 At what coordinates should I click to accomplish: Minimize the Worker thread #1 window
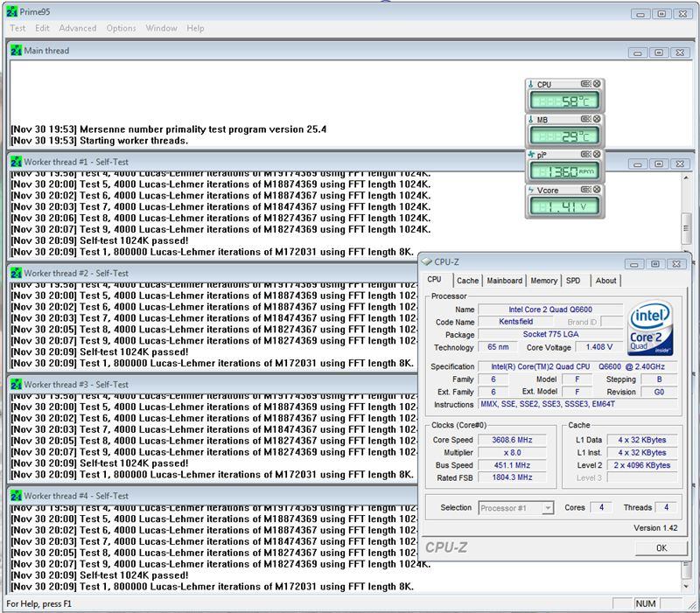[638, 164]
